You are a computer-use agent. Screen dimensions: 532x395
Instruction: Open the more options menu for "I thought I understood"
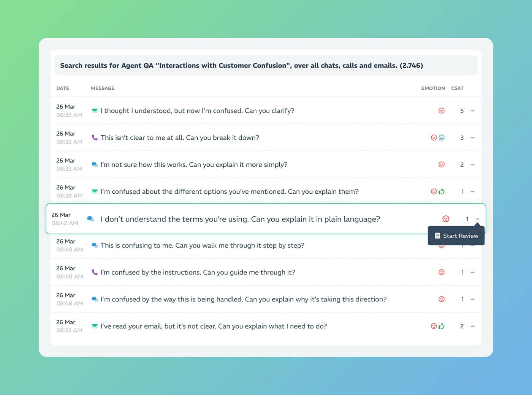(x=473, y=111)
